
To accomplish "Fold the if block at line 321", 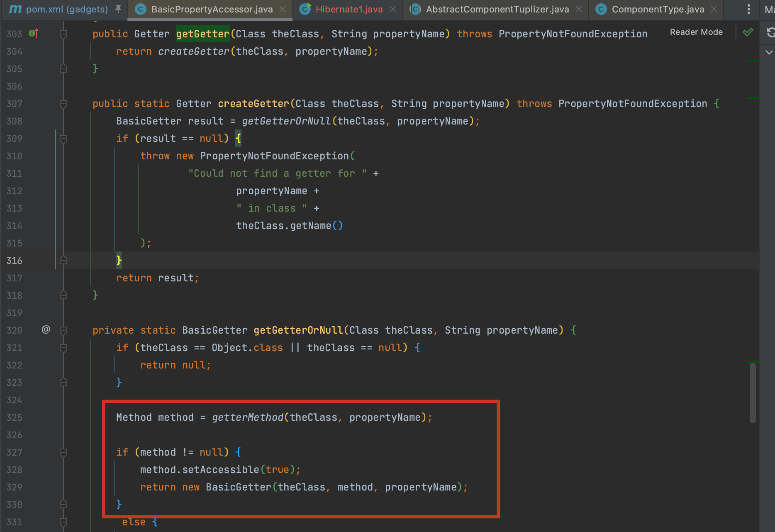I will tap(63, 348).
